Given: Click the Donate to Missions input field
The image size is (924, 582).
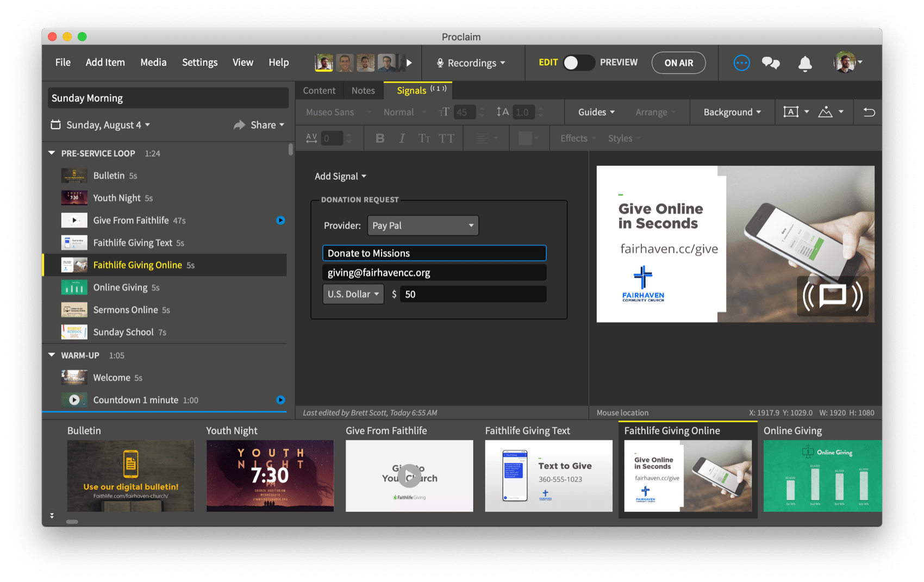Looking at the screenshot, I should (434, 253).
